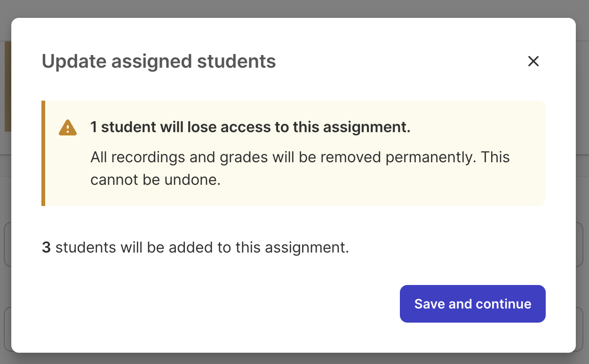The height and width of the screenshot is (364, 589).
Task: Close the Update assigned students dialog
Action: [533, 61]
